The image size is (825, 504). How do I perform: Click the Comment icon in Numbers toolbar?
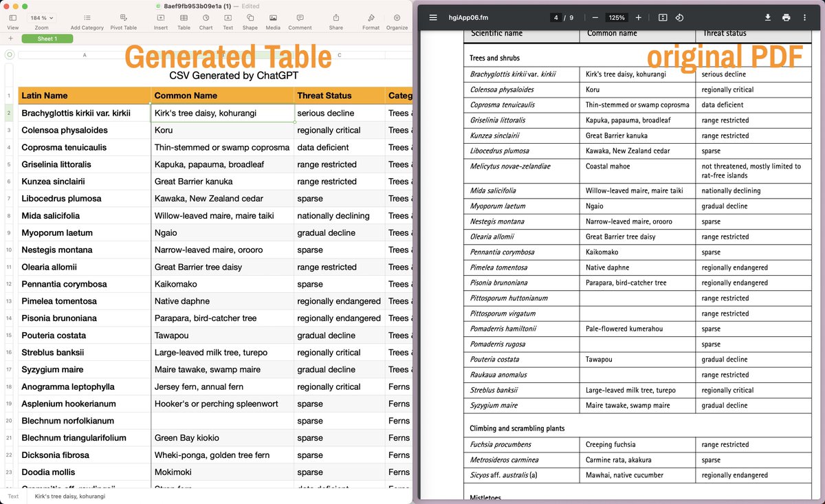pos(300,18)
